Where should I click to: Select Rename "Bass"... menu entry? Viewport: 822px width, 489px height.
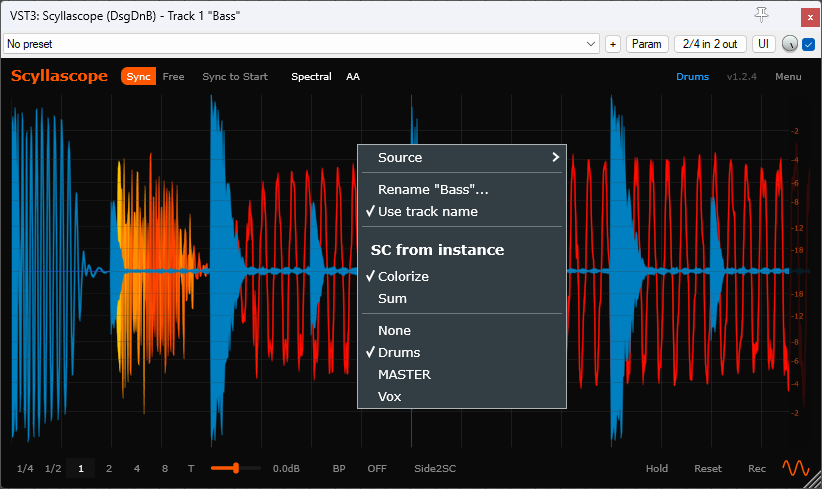462,189
